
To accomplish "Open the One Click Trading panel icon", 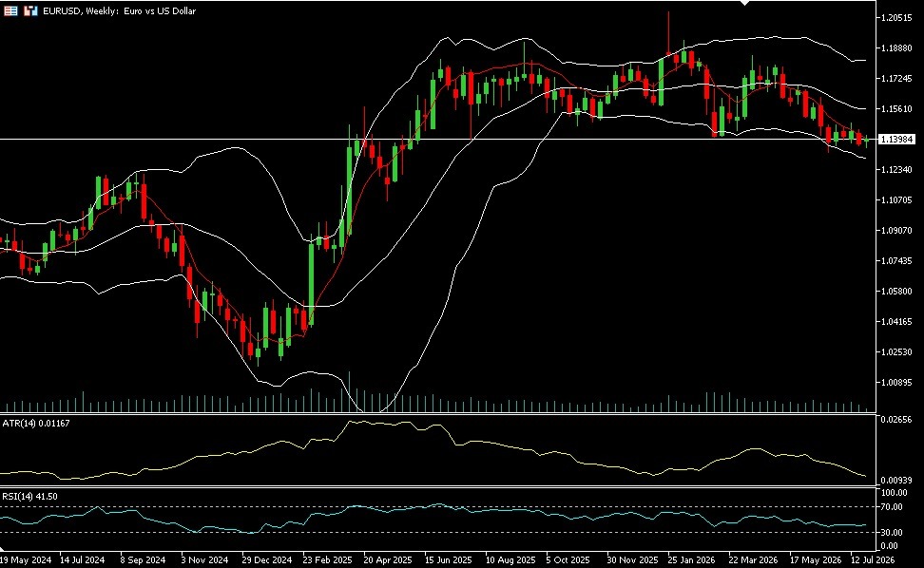I will [x=10, y=10].
